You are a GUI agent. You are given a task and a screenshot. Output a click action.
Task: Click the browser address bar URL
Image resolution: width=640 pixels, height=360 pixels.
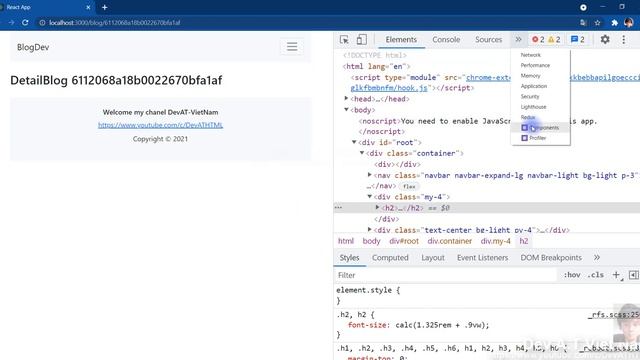click(x=115, y=22)
